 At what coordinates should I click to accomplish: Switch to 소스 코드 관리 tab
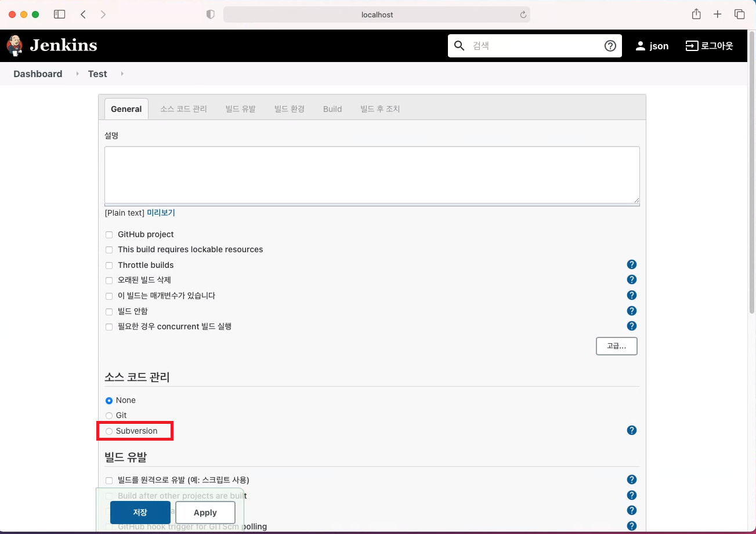tap(184, 108)
